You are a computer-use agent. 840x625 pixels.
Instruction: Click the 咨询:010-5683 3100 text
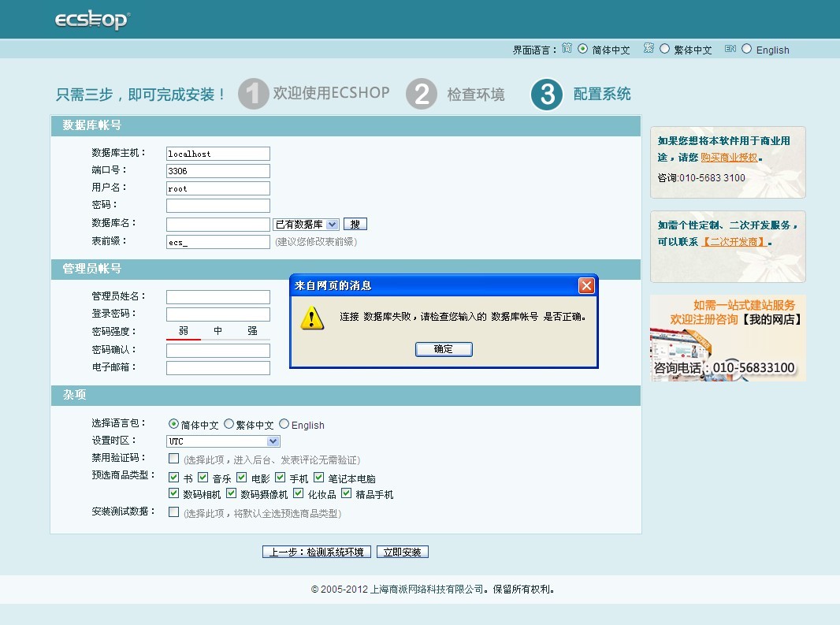pyautogui.click(x=701, y=178)
